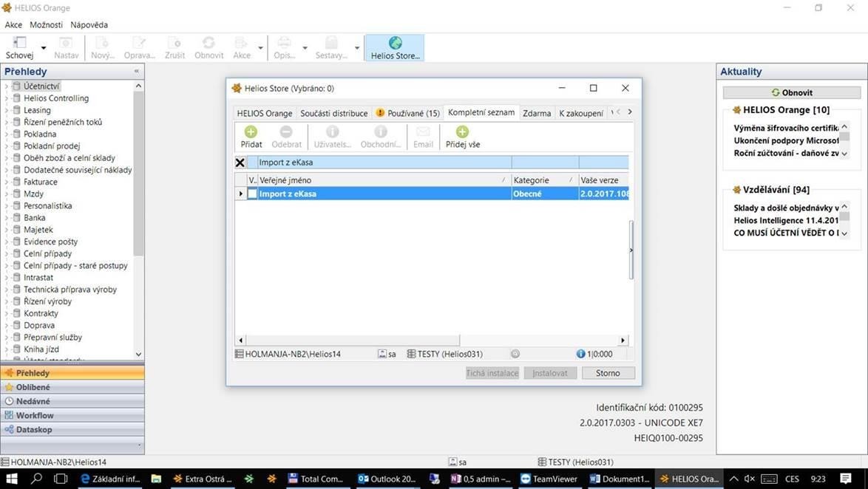Click the green Přidat plus icon

pyautogui.click(x=251, y=132)
